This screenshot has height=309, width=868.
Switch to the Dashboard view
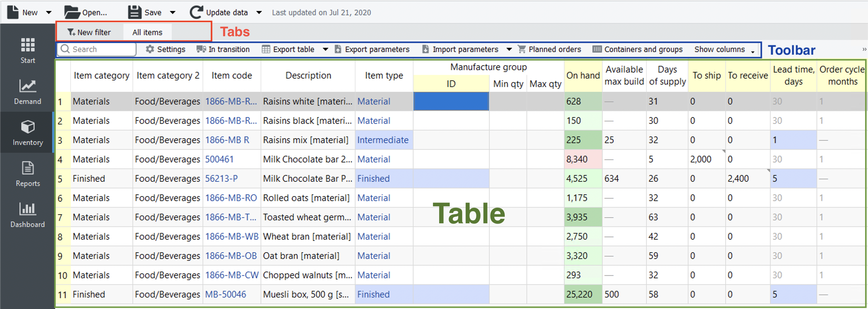tap(28, 215)
